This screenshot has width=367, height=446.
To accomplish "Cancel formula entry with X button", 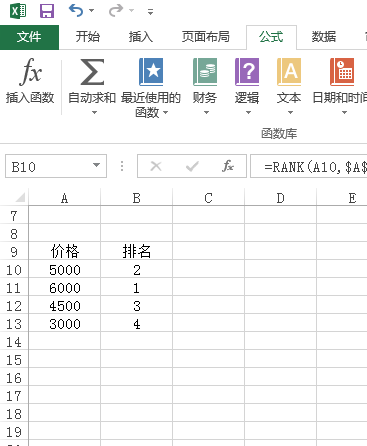I will [156, 166].
